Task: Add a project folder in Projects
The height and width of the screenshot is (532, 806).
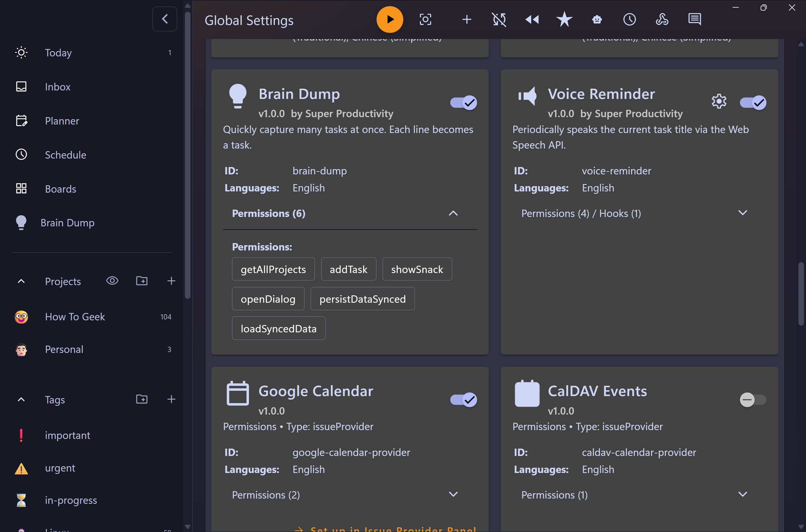Action: pyautogui.click(x=142, y=281)
